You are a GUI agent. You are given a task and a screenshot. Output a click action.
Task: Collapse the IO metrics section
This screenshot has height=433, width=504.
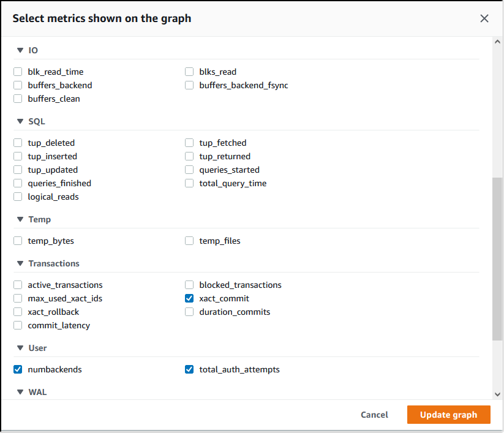point(21,50)
